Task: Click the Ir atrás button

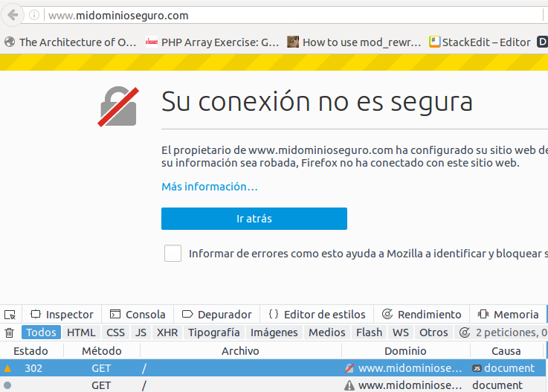Action: tap(254, 219)
